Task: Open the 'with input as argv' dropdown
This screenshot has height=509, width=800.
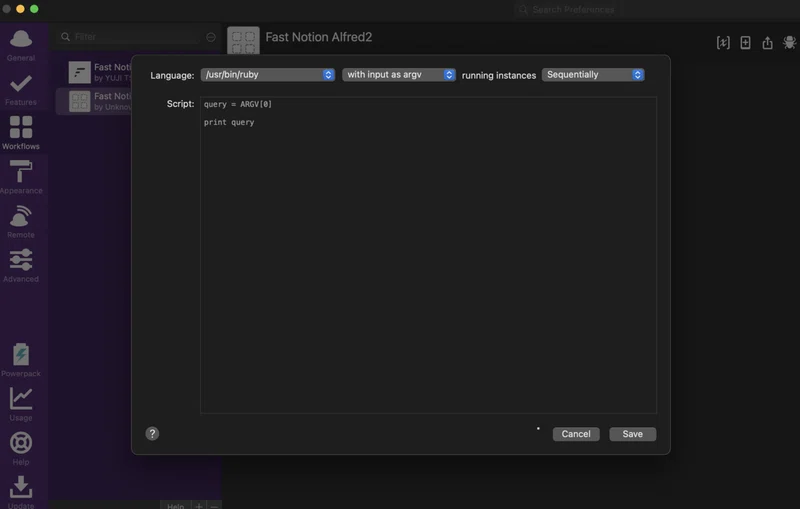Action: [398, 74]
